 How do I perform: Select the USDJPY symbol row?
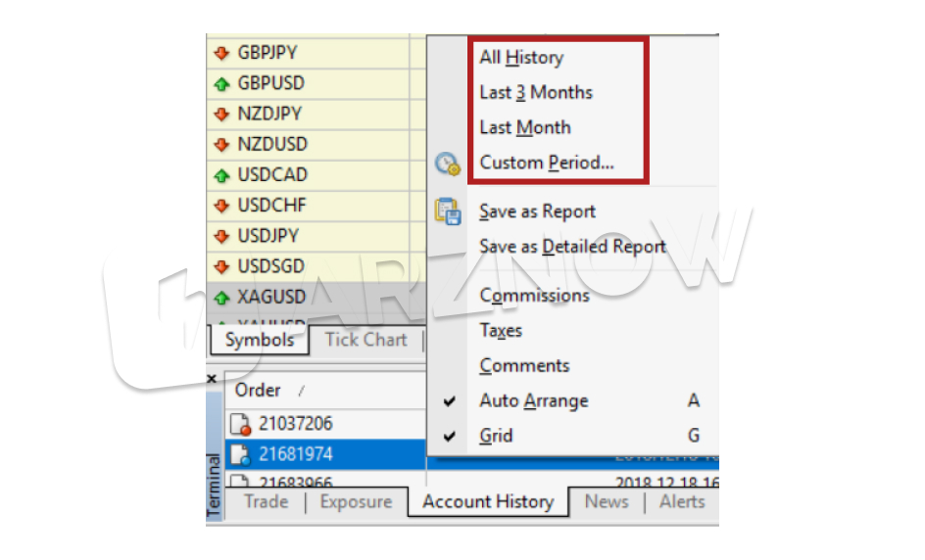(x=316, y=236)
